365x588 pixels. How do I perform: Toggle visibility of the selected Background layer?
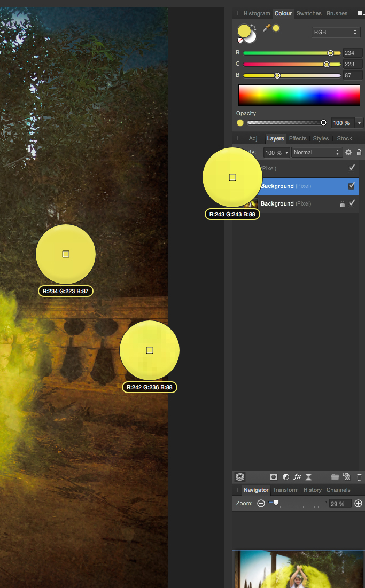click(x=352, y=186)
